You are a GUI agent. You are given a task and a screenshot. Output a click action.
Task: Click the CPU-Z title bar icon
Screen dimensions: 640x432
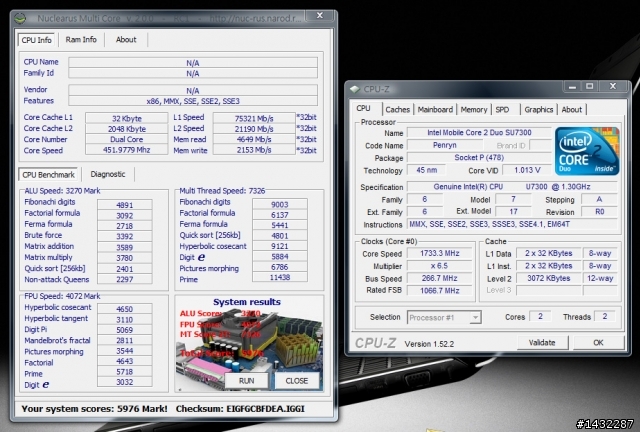pos(355,89)
